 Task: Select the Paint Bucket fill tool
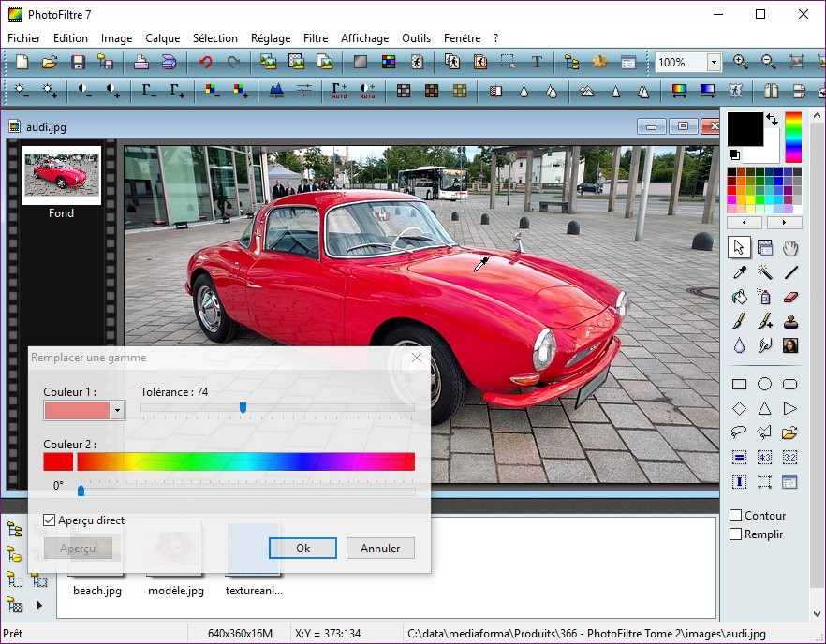pyautogui.click(x=739, y=297)
